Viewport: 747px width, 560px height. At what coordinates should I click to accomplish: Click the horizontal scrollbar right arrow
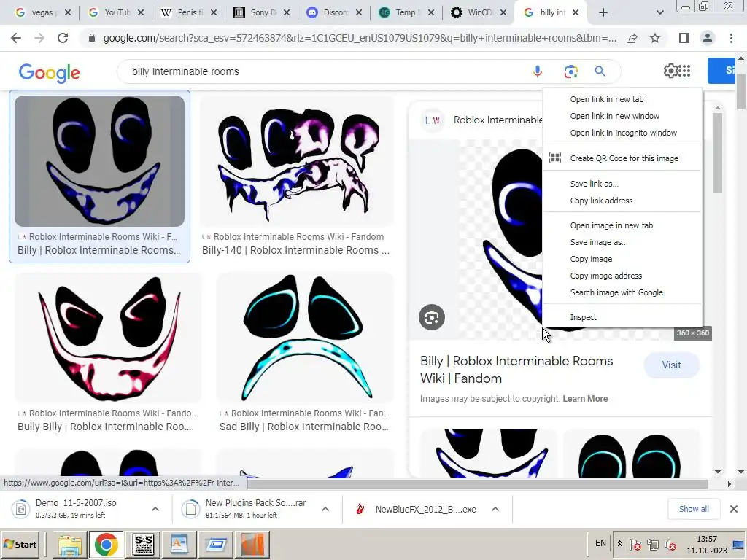[x=729, y=484]
